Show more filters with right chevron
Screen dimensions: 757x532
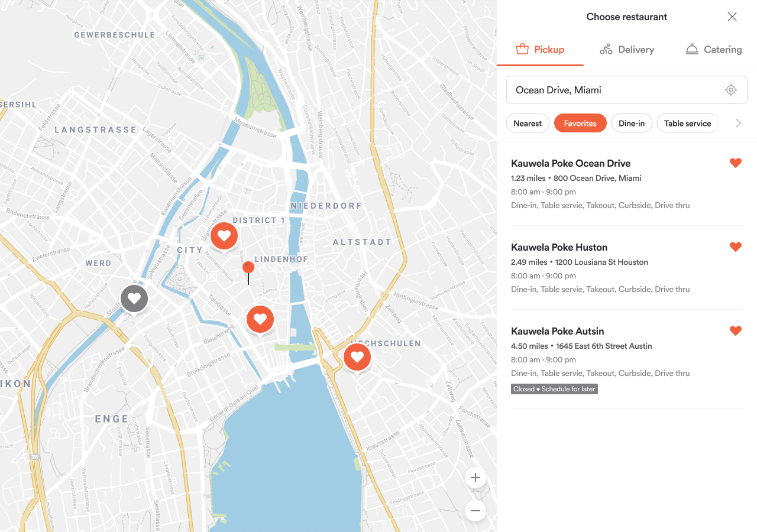738,123
